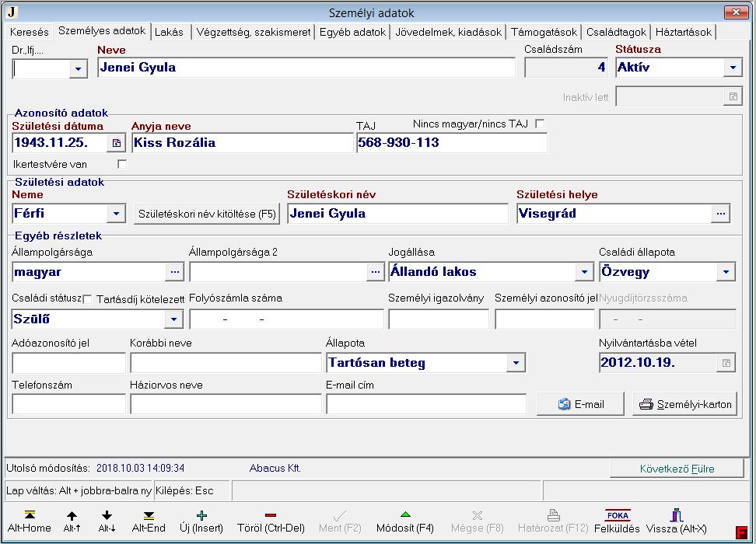This screenshot has height=544, width=756.
Task: Open Jogállása dropdown showing Állandó lakos
Action: [584, 272]
